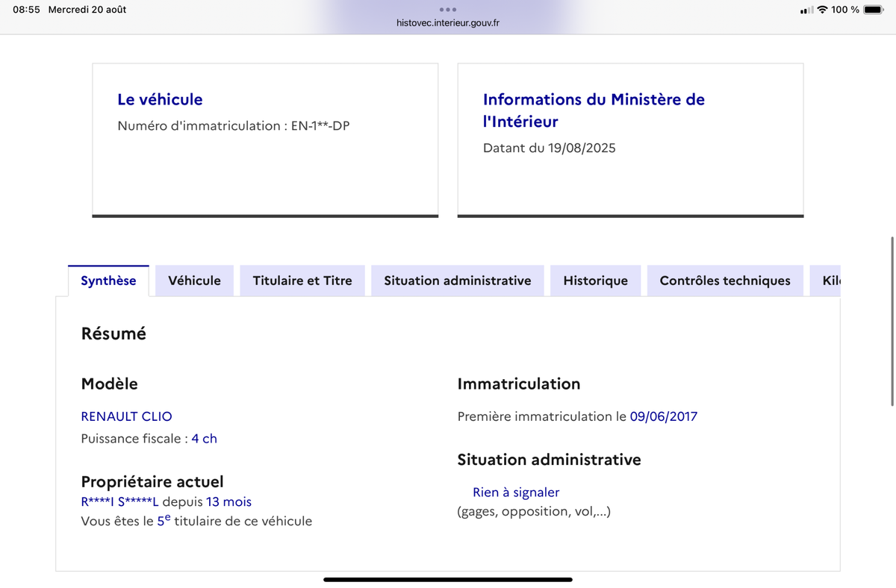Tap the Wi-Fi icon in status bar
The width and height of the screenshot is (896, 588).
[x=823, y=10]
